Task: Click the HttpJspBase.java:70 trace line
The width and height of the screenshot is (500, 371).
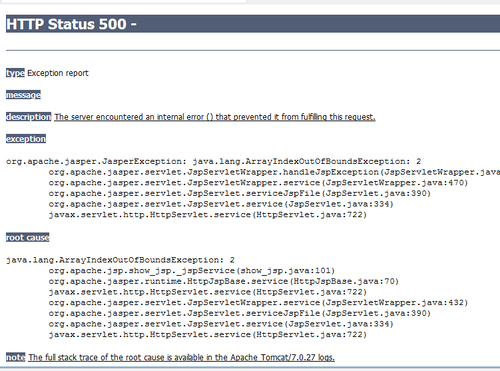Action: (x=224, y=281)
